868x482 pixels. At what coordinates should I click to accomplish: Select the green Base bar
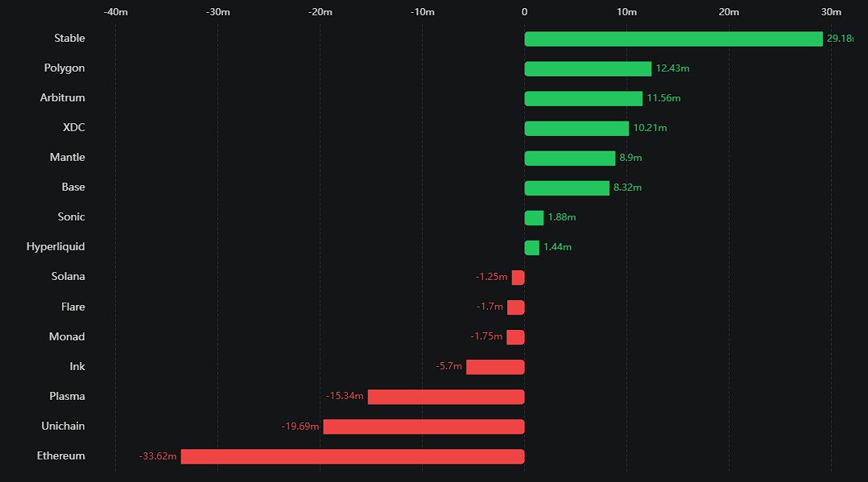pyautogui.click(x=567, y=188)
